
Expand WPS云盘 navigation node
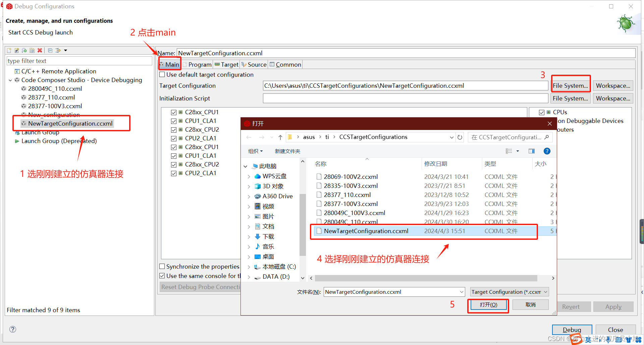[x=249, y=177]
